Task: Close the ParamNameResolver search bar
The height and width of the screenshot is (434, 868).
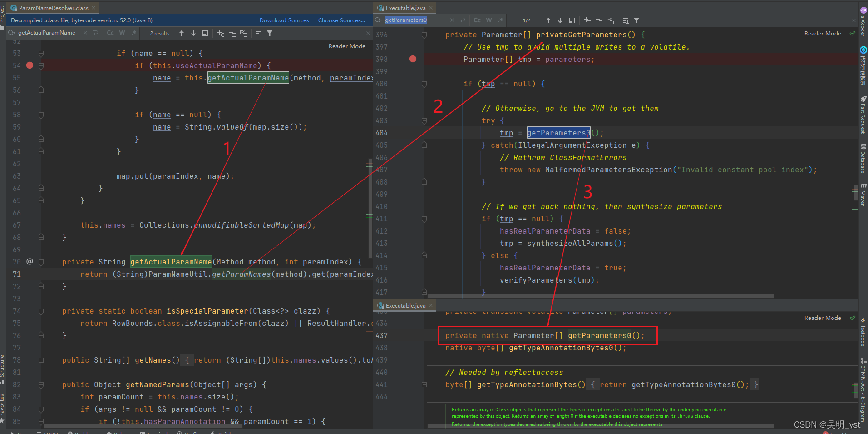Action: 368,33
